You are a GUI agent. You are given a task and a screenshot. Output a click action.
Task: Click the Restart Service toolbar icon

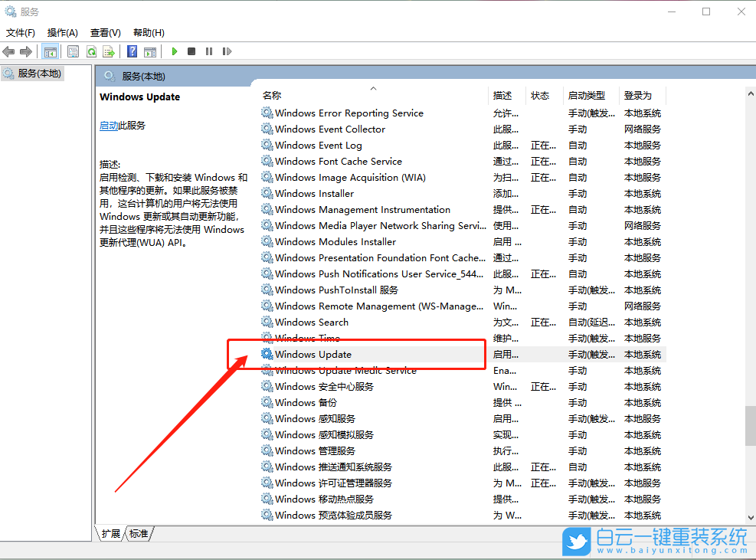227,51
